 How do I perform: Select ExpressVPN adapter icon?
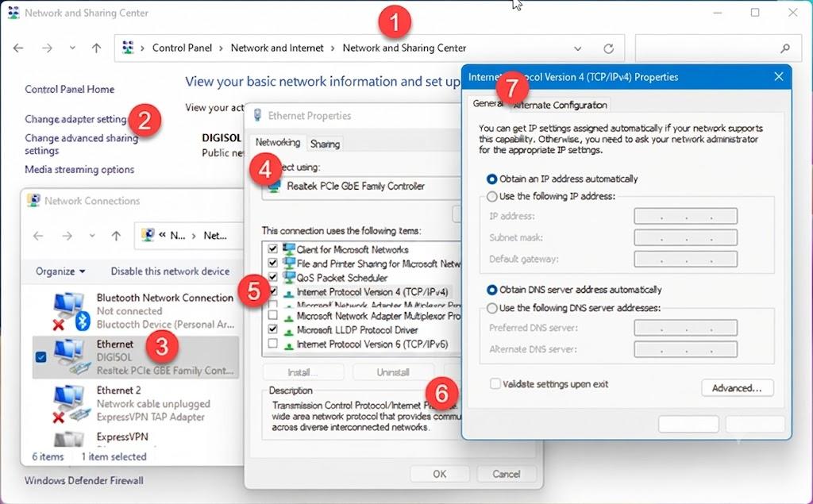(x=69, y=440)
